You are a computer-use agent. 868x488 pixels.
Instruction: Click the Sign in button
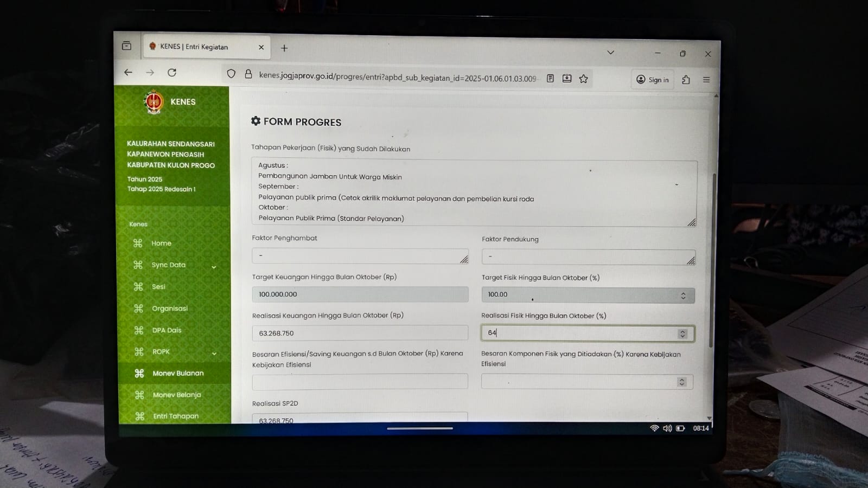pyautogui.click(x=652, y=80)
